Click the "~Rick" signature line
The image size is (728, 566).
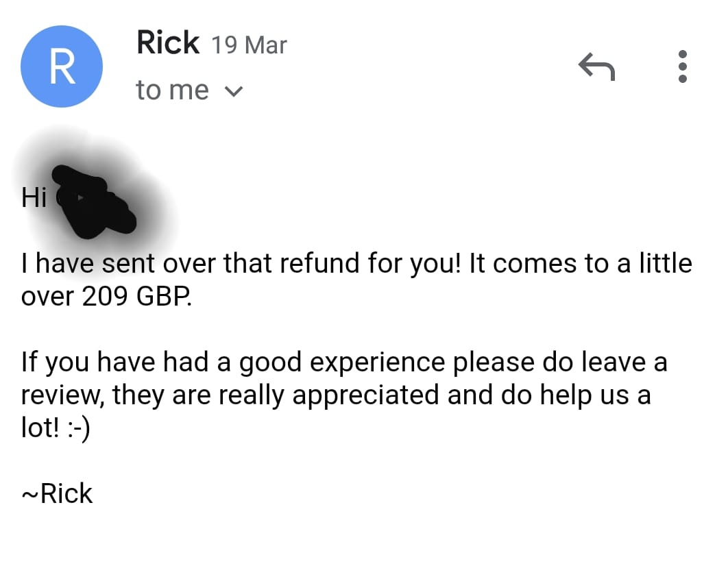pyautogui.click(x=57, y=493)
